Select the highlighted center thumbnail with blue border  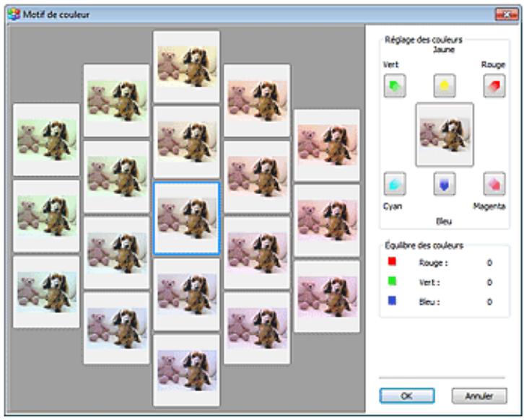[187, 218]
